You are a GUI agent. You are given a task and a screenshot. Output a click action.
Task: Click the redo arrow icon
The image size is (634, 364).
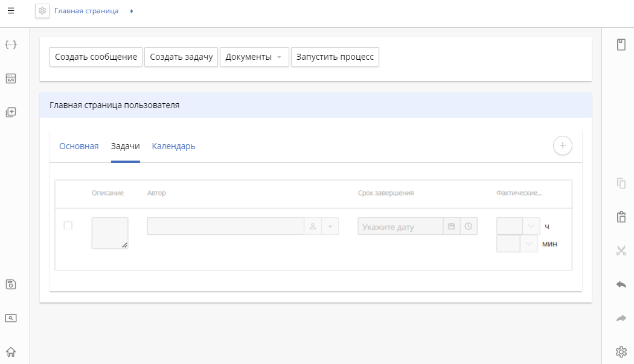click(621, 318)
